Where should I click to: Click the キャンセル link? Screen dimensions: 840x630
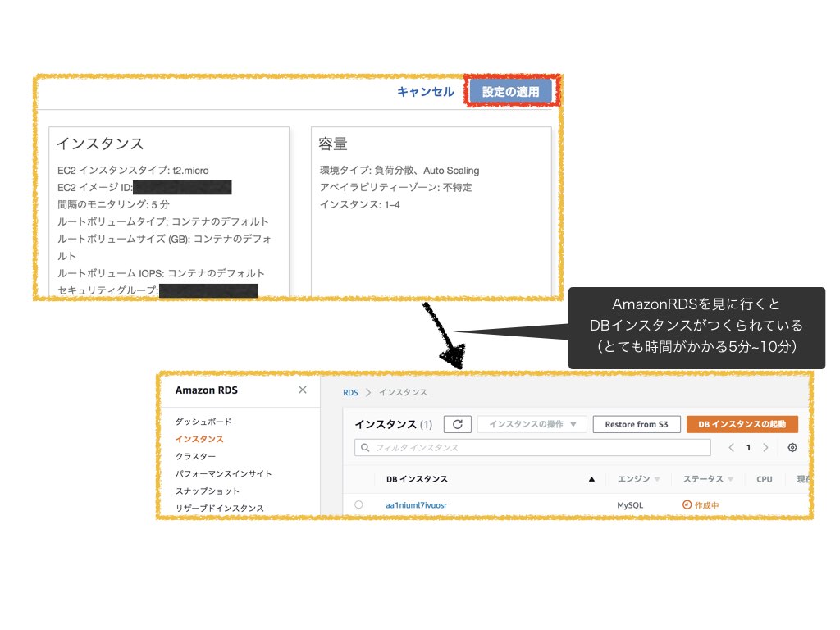[x=425, y=92]
